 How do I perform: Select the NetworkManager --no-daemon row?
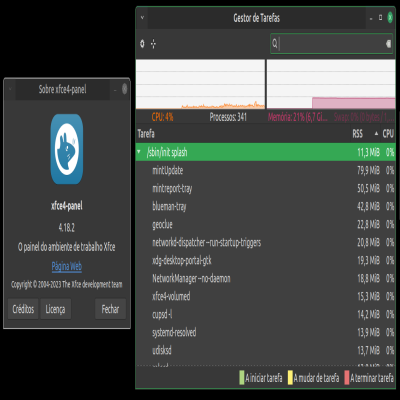coord(266,278)
